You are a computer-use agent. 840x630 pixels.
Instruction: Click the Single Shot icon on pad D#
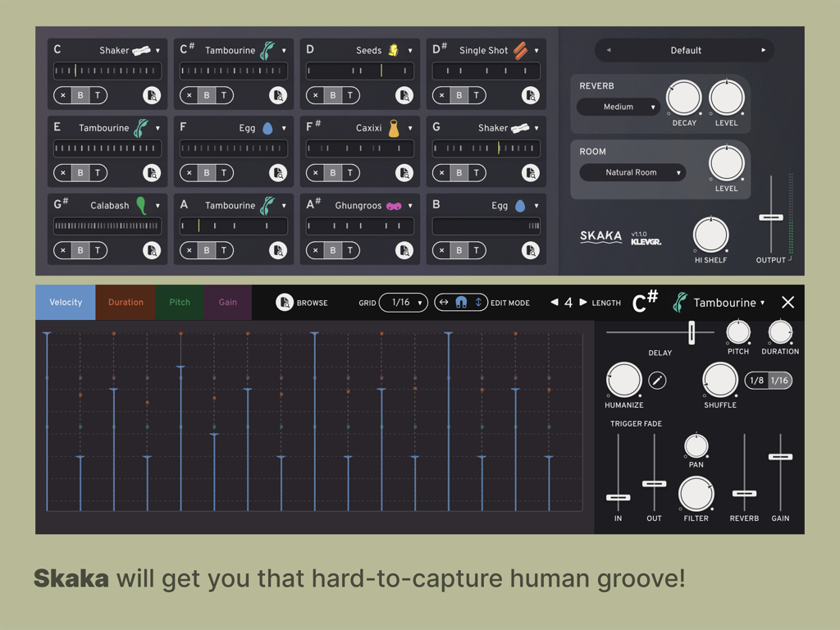[519, 49]
